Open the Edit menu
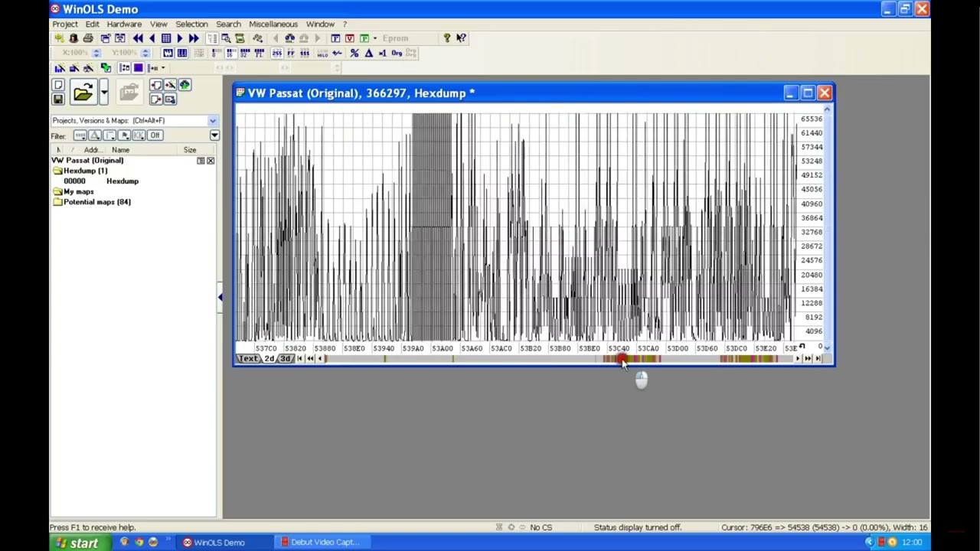Image resolution: width=980 pixels, height=551 pixels. (x=92, y=24)
